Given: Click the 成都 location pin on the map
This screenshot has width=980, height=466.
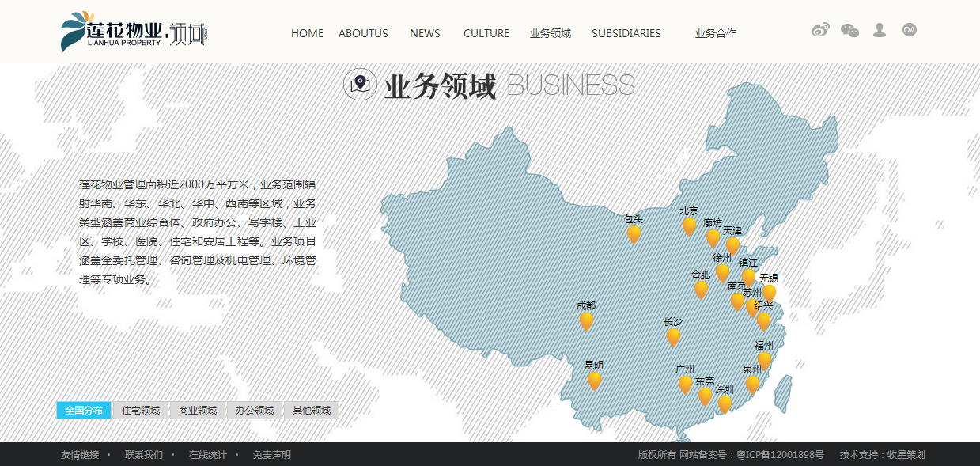Looking at the screenshot, I should 586,320.
